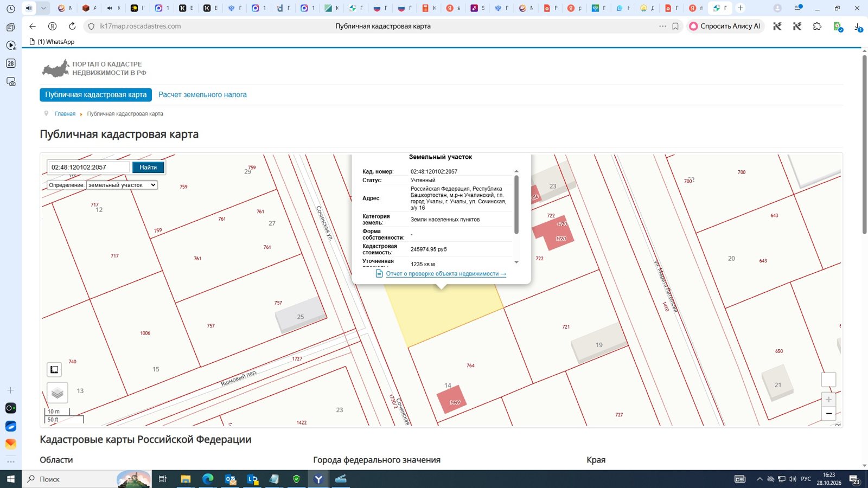Open the report document icon in popup
Viewport: 868px width, 488px height.
pos(379,274)
